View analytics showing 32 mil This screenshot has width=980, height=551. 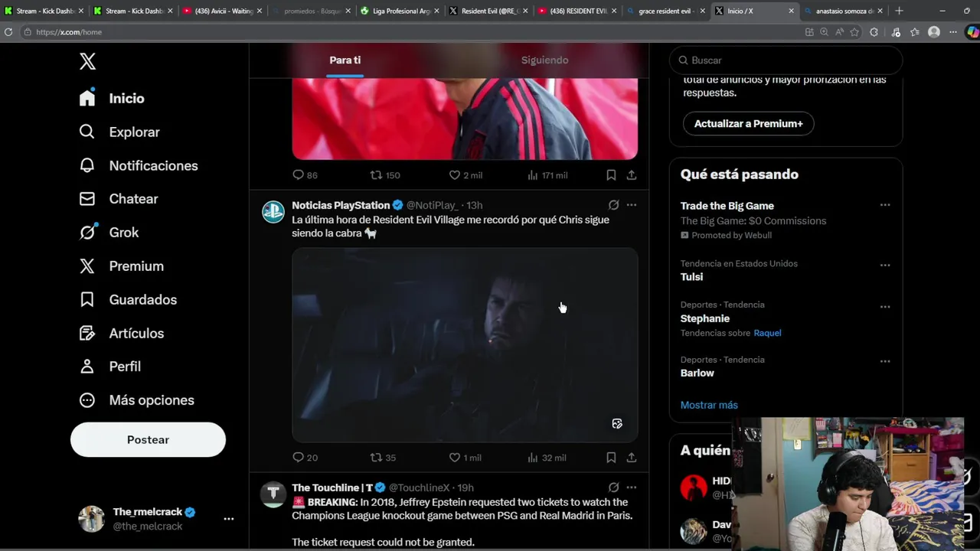(x=547, y=458)
